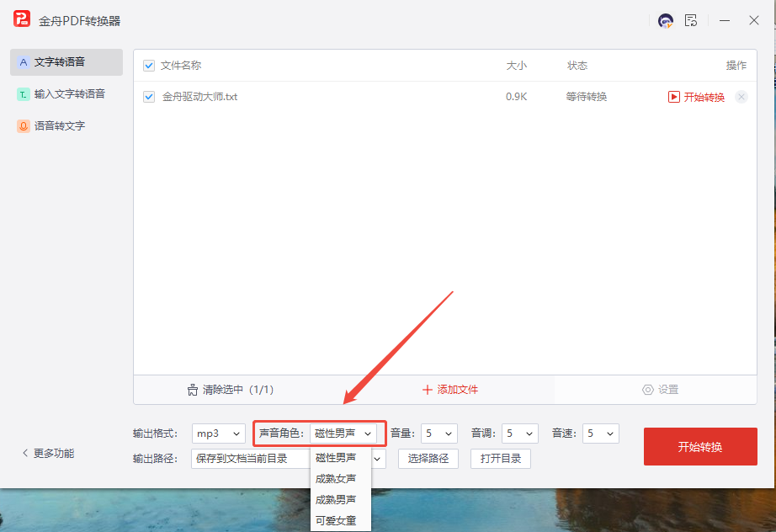Click the 打开目录 button
Screen dimensions: 776x532
click(x=500, y=459)
